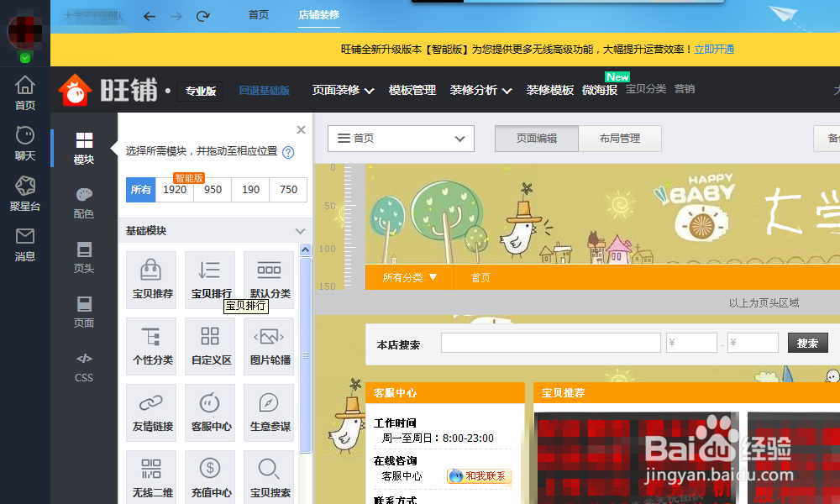Open 聚星台 sidebar icon
This screenshot has width=840, height=504.
click(x=24, y=194)
